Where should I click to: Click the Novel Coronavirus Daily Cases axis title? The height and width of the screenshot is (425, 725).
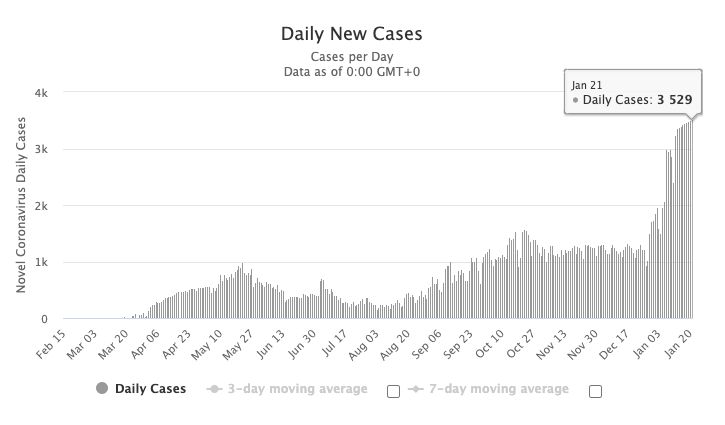click(x=21, y=206)
